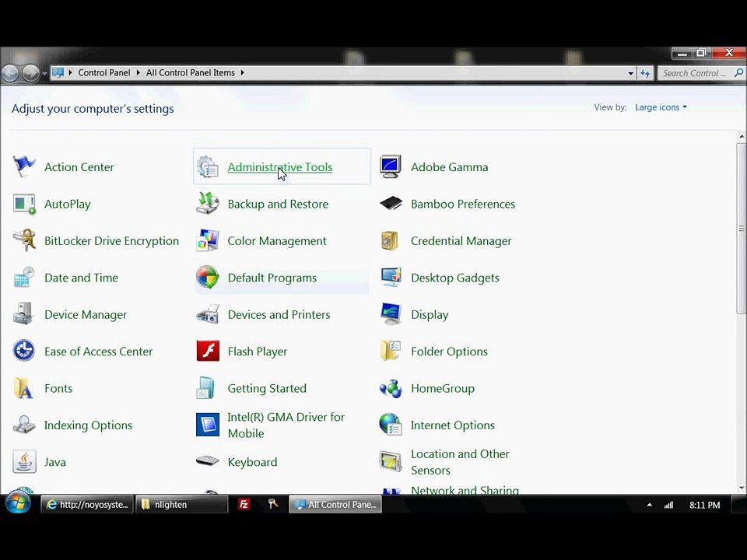Open Location and Other Sensors icon
Image resolution: width=747 pixels, height=560 pixels.
coord(391,462)
